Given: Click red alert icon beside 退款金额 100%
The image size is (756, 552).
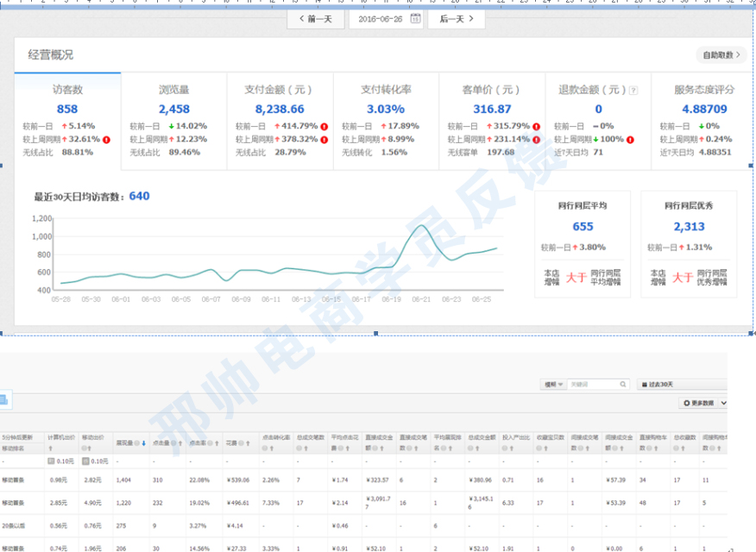Looking at the screenshot, I should pos(631,139).
